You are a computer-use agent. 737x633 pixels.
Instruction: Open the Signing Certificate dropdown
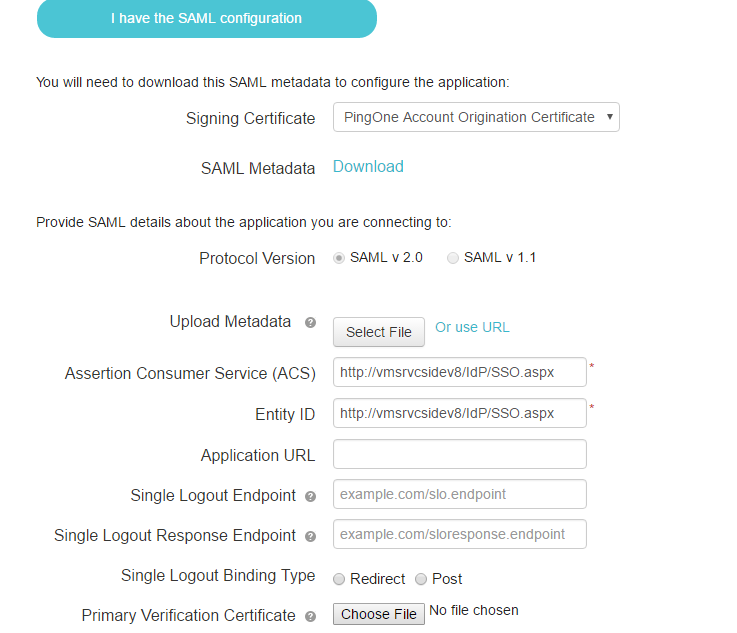pyautogui.click(x=476, y=117)
